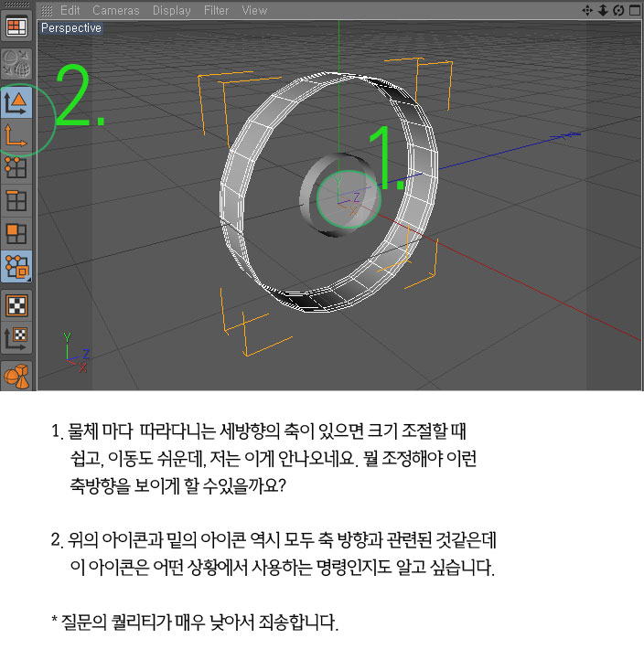
Task: Activate the Model tool icon
Action: pyautogui.click(x=16, y=102)
